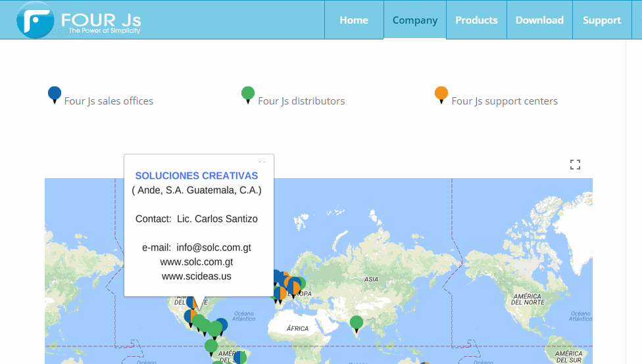
Task: Click the 'The Power of Simplicity' tagline
Action: (105, 31)
